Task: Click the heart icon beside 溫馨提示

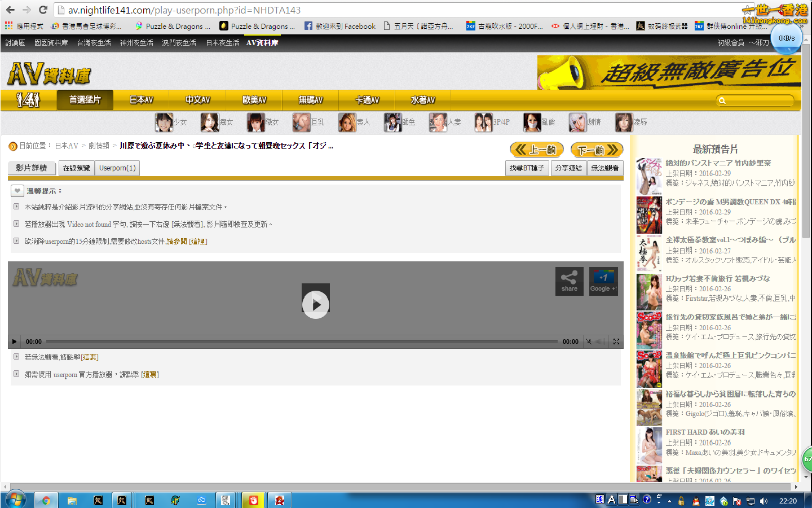Action: [17, 191]
